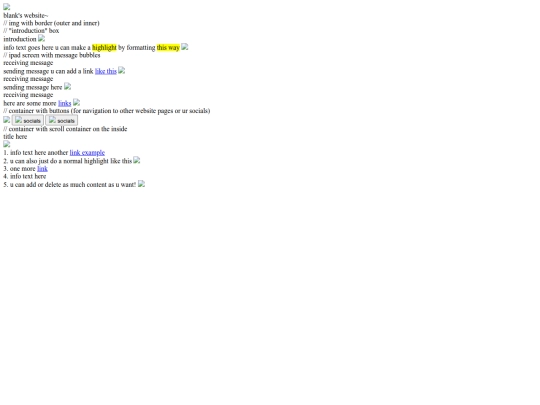Click the yellow "this way" highlighted text
The width and height of the screenshot is (540, 405).
coord(168,48)
